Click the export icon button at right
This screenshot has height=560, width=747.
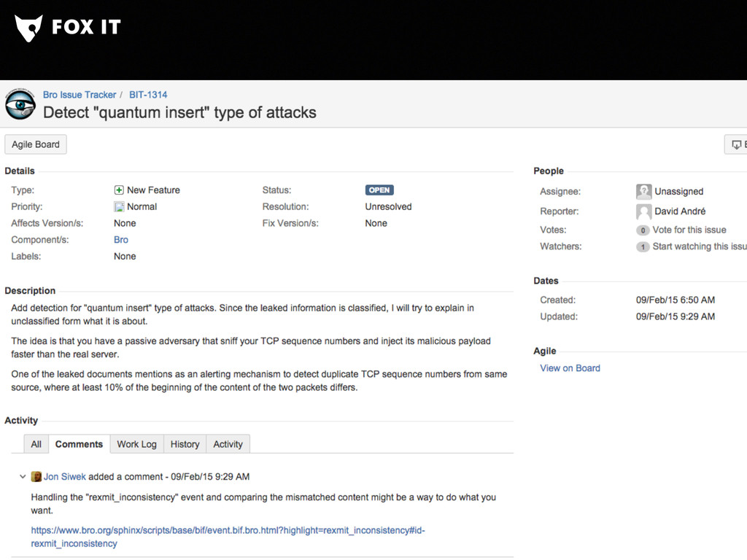click(x=735, y=144)
